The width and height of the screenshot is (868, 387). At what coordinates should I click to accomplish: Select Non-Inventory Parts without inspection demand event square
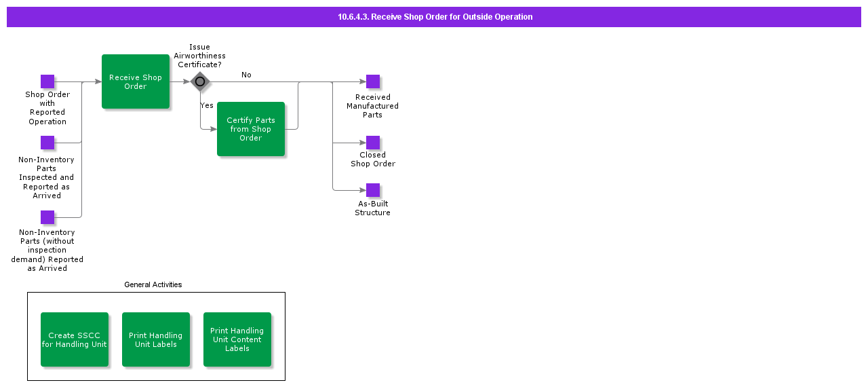point(47,217)
